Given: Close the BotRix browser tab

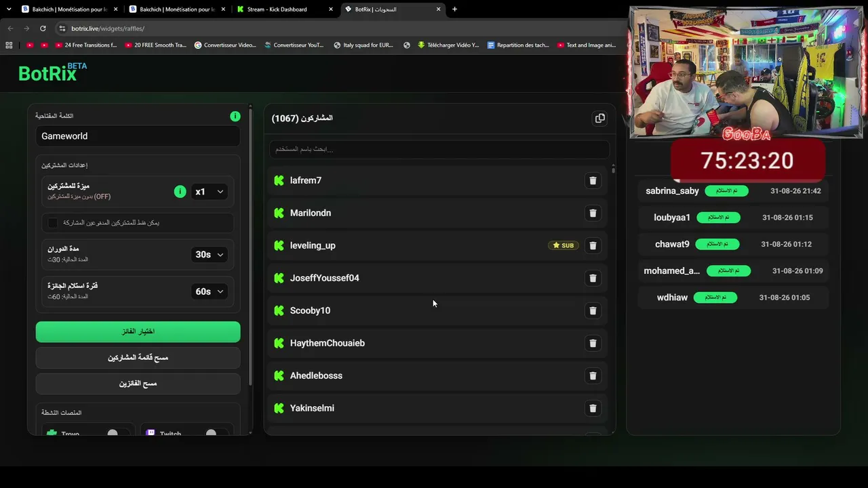Looking at the screenshot, I should click(438, 9).
